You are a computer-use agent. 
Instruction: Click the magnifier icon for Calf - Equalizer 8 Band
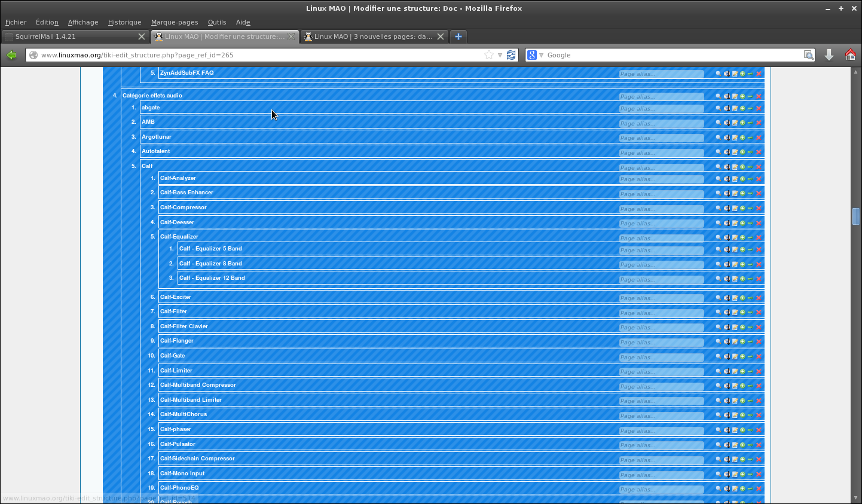tap(719, 264)
